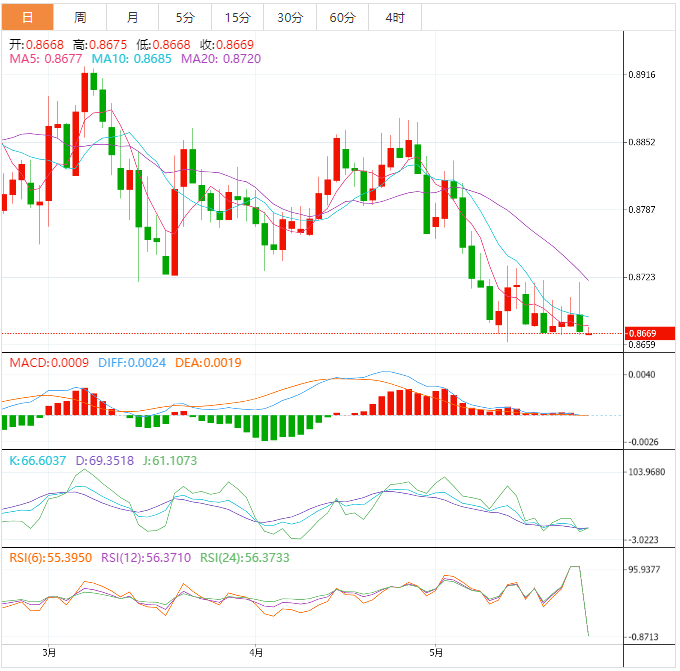The width and height of the screenshot is (680, 671).
Task: Select the 日 (daily) timeframe tab
Action: (27, 17)
